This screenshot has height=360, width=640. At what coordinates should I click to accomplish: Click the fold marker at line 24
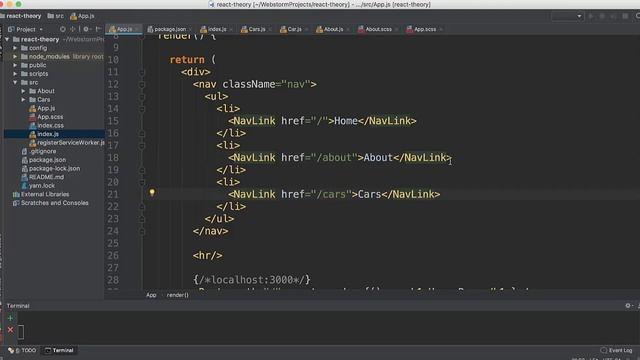point(142,231)
